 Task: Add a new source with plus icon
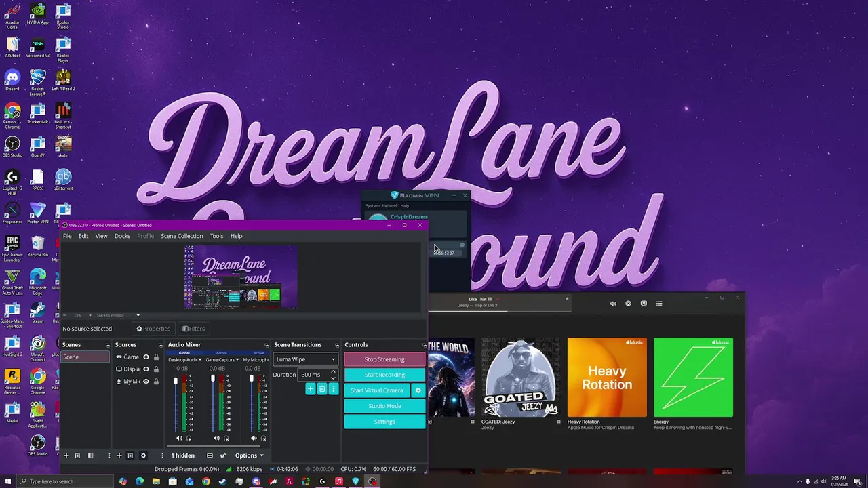119,455
